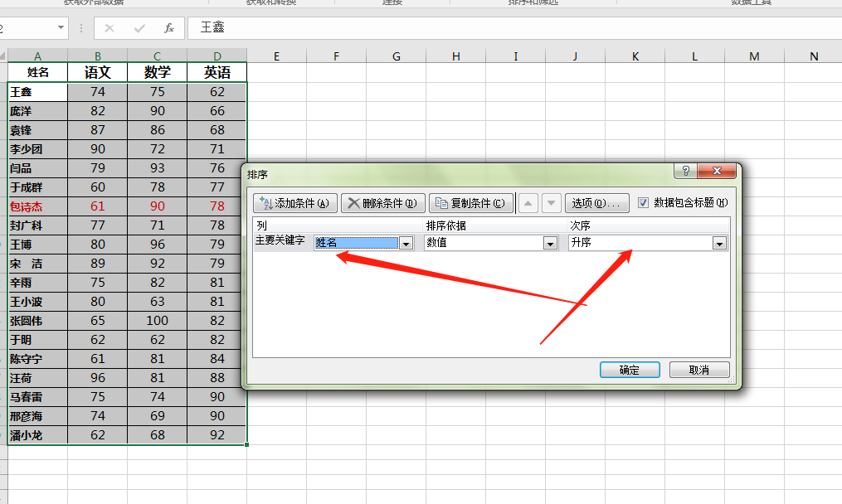Click header cell 语文
Screen dimensions: 842x504
point(98,72)
